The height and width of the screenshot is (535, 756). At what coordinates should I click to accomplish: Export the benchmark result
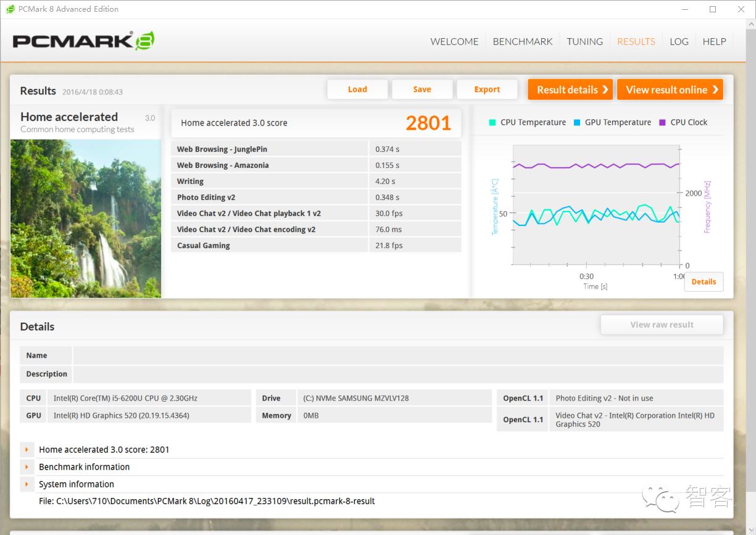tap(487, 89)
